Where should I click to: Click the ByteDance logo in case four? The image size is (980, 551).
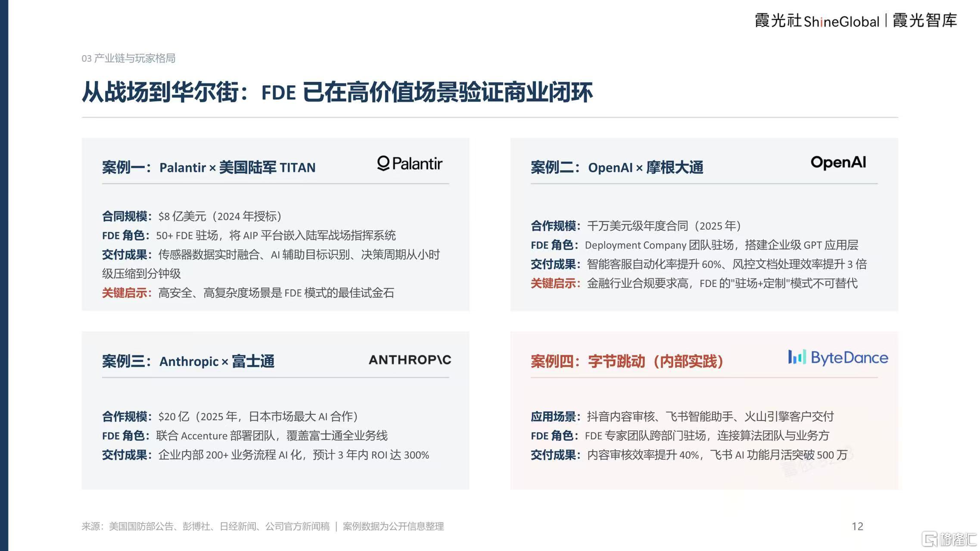pyautogui.click(x=838, y=358)
